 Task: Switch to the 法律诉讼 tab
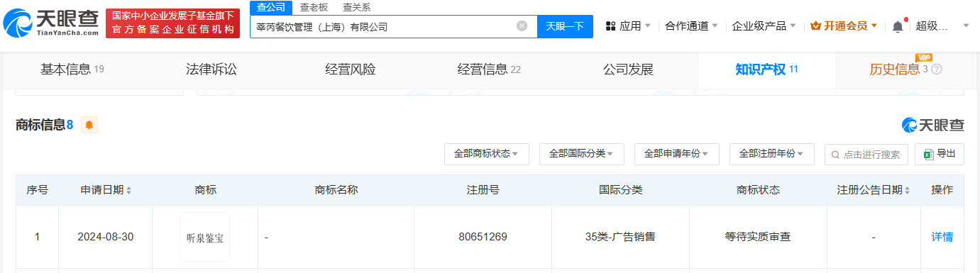click(211, 69)
